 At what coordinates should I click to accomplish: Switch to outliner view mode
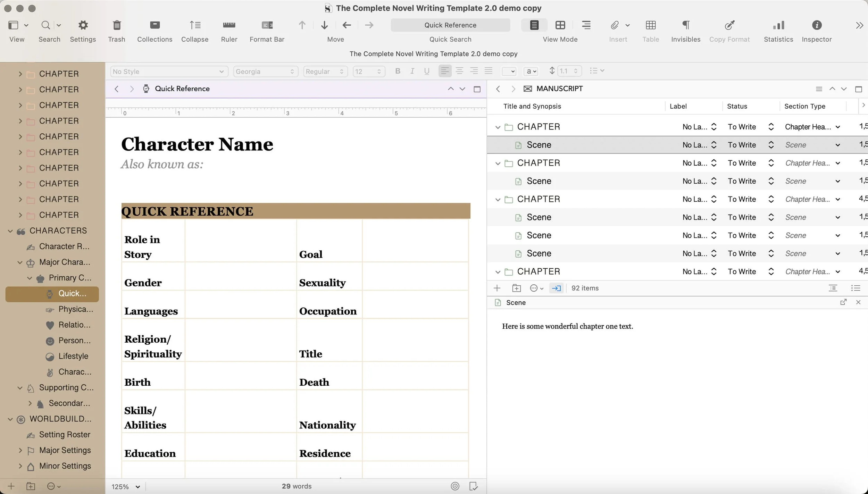(586, 25)
